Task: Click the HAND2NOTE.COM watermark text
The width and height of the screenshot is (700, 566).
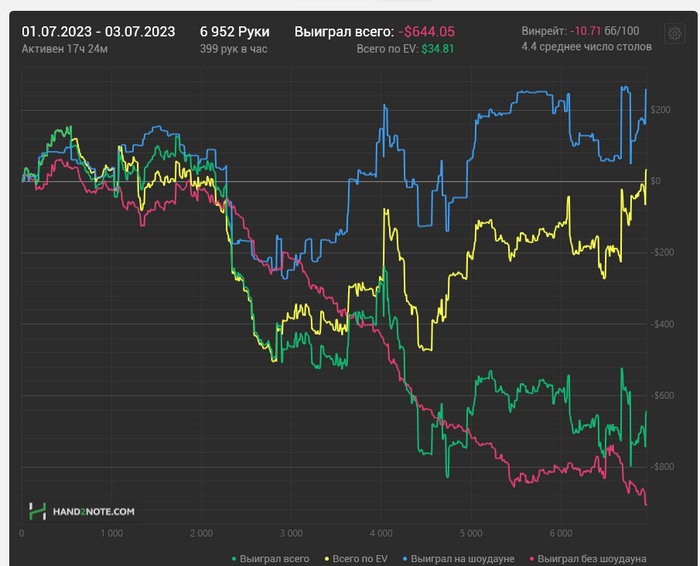Action: 93,512
